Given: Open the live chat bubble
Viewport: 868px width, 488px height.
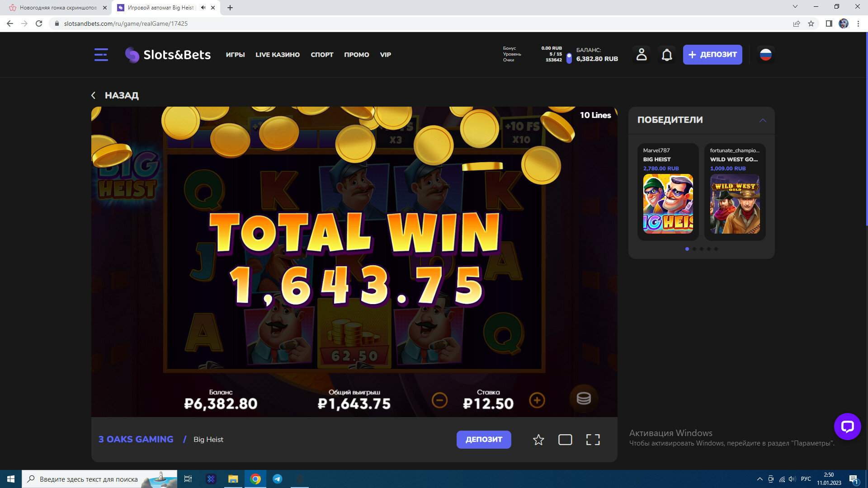Looking at the screenshot, I should point(847,426).
